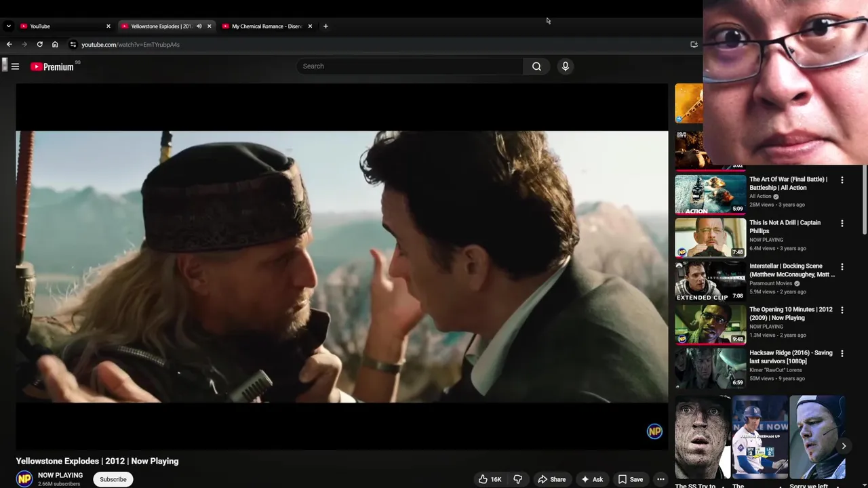
Task: Switch to My Chemical Romance tab
Action: pos(268,26)
